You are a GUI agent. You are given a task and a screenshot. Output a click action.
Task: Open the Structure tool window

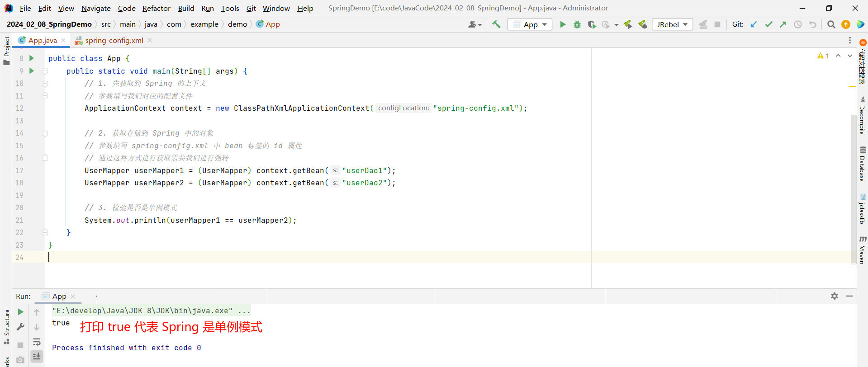[x=6, y=326]
